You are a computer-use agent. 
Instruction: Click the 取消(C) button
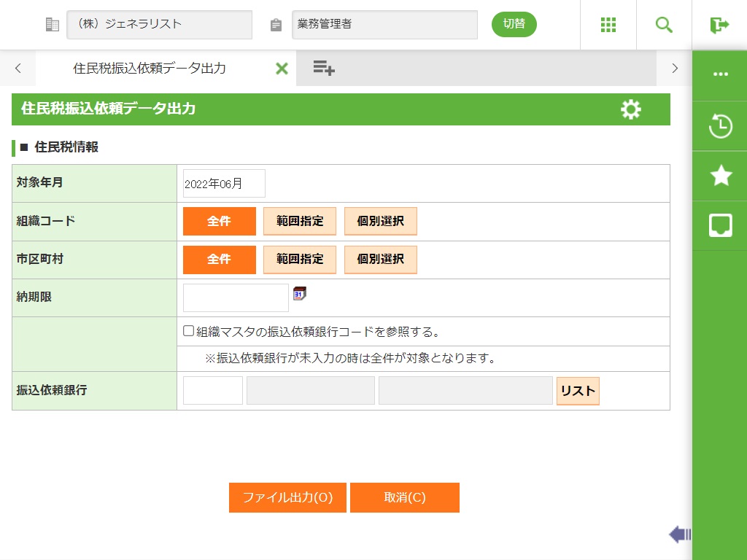click(x=405, y=497)
